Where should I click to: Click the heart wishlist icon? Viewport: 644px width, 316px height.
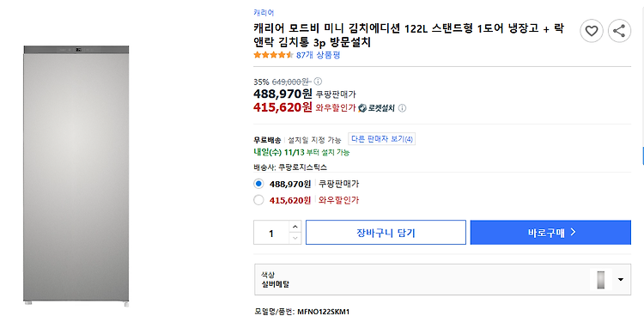(592, 31)
